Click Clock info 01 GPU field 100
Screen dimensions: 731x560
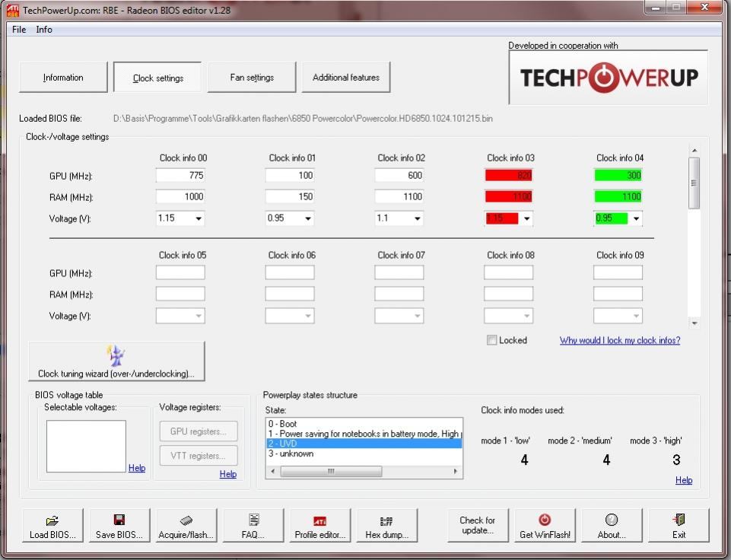[x=290, y=175]
